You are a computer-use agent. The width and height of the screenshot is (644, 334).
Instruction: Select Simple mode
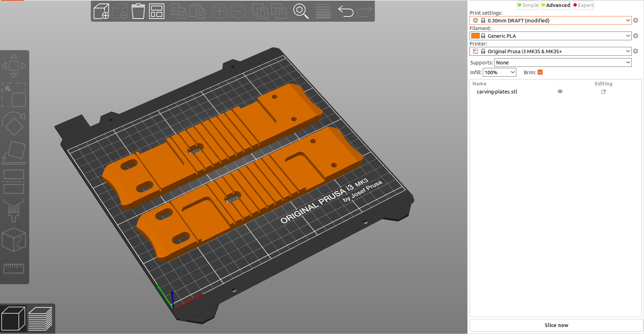coord(528,5)
